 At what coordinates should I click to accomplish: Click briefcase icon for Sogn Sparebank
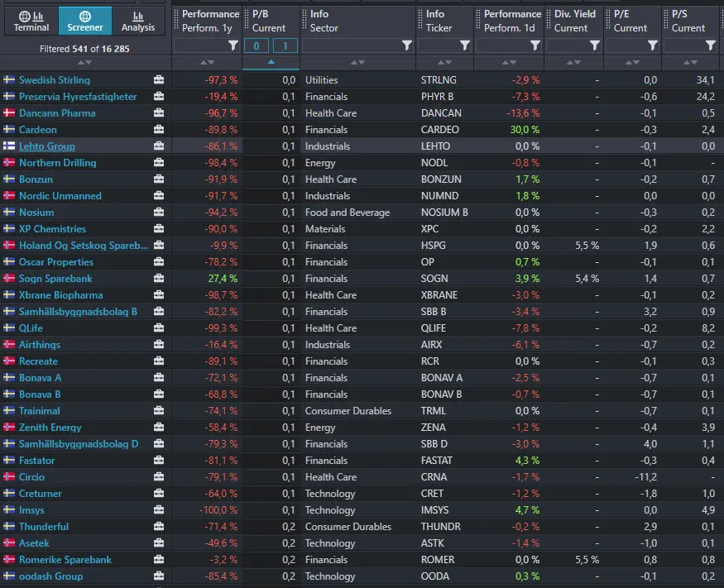point(159,279)
